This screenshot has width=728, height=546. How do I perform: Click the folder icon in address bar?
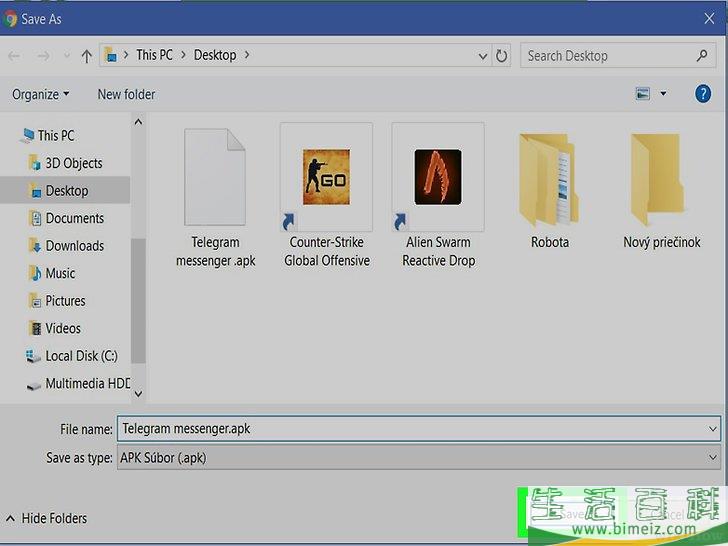tap(110, 55)
